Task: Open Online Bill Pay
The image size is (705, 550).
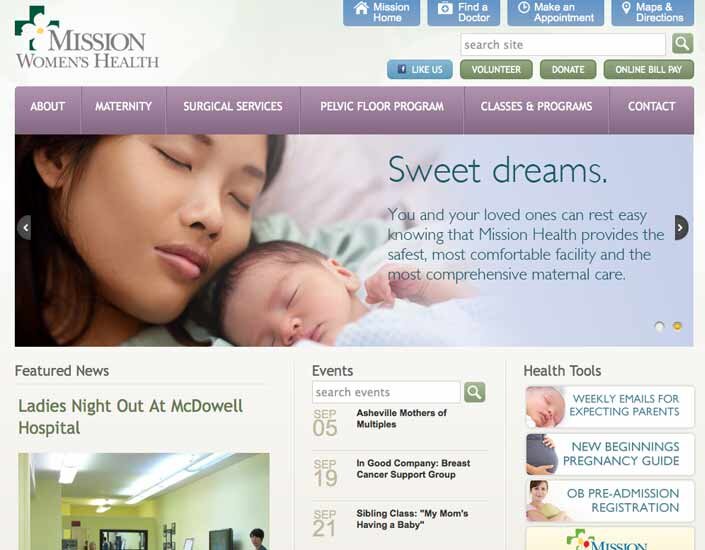Action: click(x=648, y=70)
